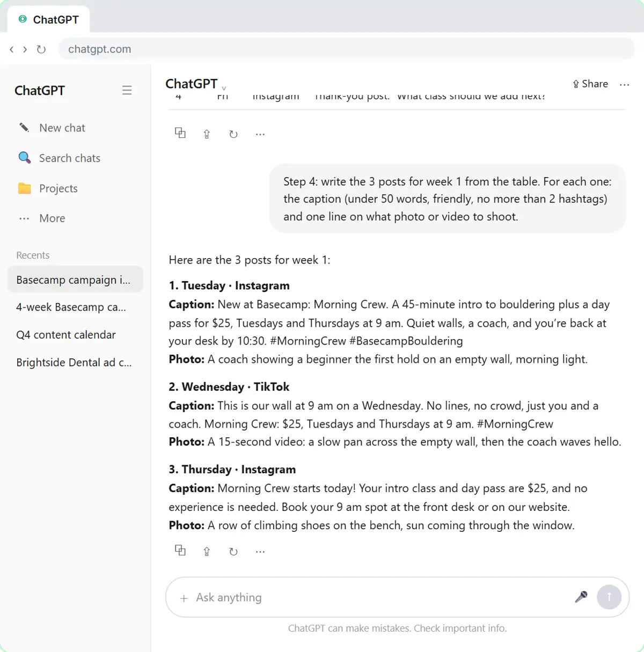Click the browser forward arrow
The height and width of the screenshot is (652, 644).
(x=25, y=49)
